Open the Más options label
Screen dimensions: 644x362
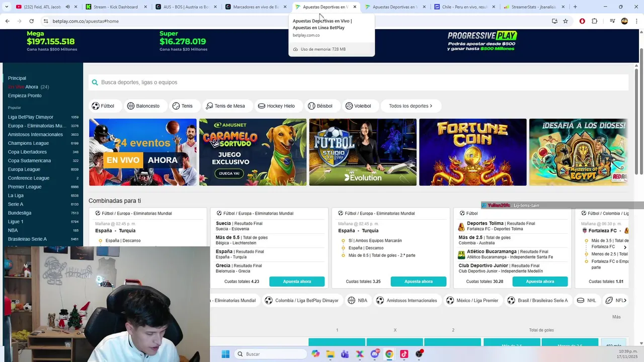(x=616, y=317)
